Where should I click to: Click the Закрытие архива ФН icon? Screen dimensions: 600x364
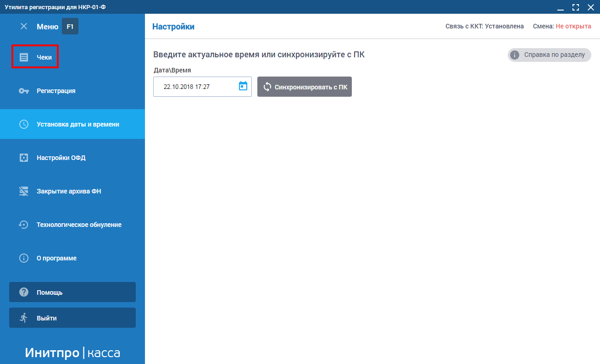click(x=24, y=191)
